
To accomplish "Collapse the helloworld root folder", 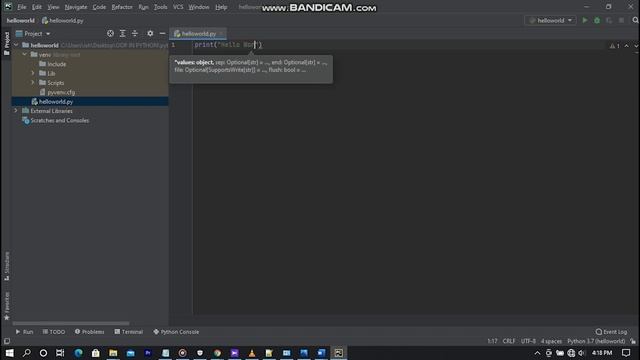I will tap(16, 45).
